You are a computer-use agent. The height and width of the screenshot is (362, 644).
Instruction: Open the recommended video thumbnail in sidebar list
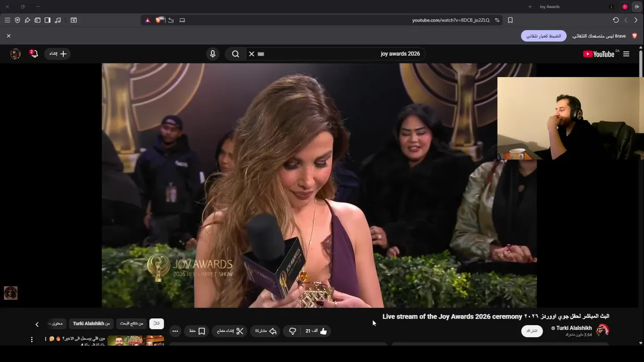pyautogui.click(x=136, y=340)
